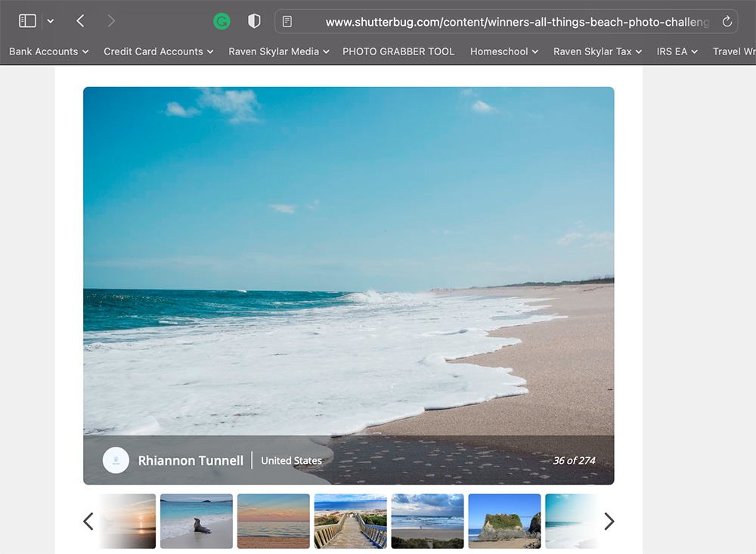This screenshot has width=756, height=554.
Task: Select the sea lion beach thumbnail
Action: pyautogui.click(x=196, y=521)
